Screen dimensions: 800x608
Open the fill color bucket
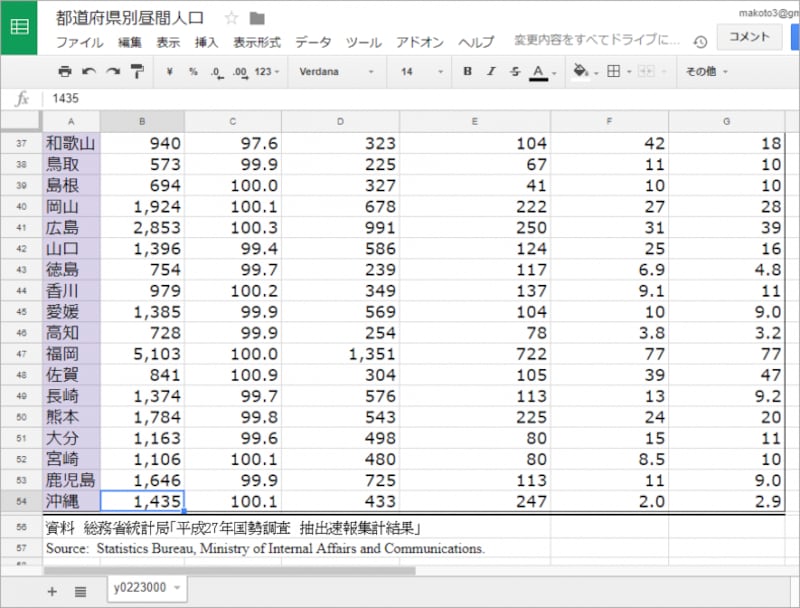point(582,72)
